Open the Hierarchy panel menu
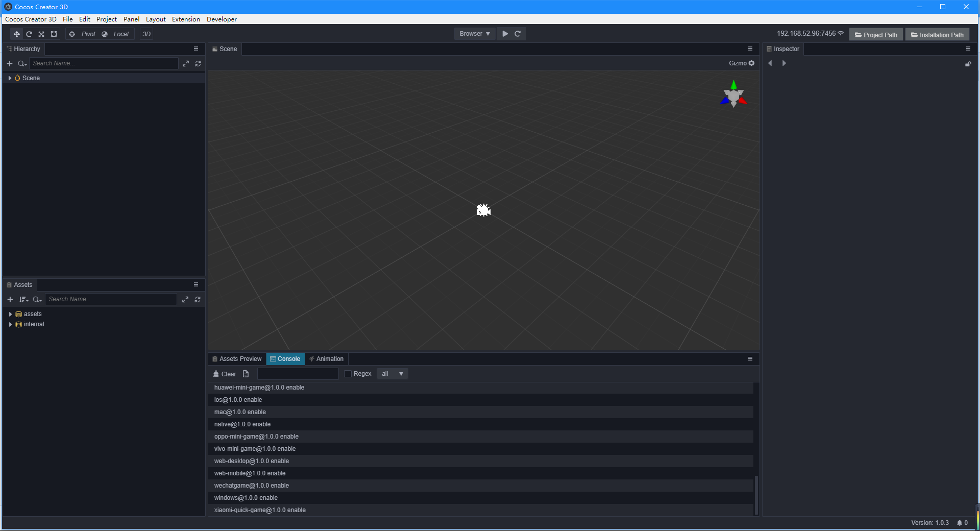Image resolution: width=980 pixels, height=531 pixels. [x=196, y=49]
